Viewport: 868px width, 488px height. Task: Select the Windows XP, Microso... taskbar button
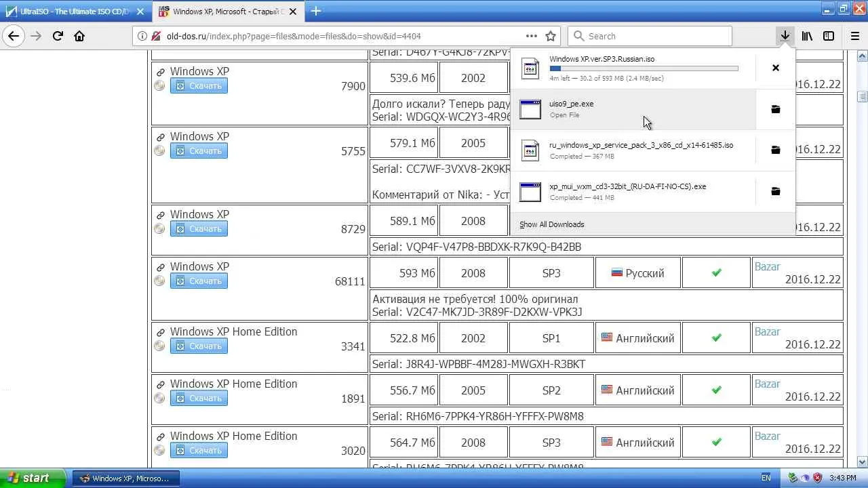click(x=125, y=478)
